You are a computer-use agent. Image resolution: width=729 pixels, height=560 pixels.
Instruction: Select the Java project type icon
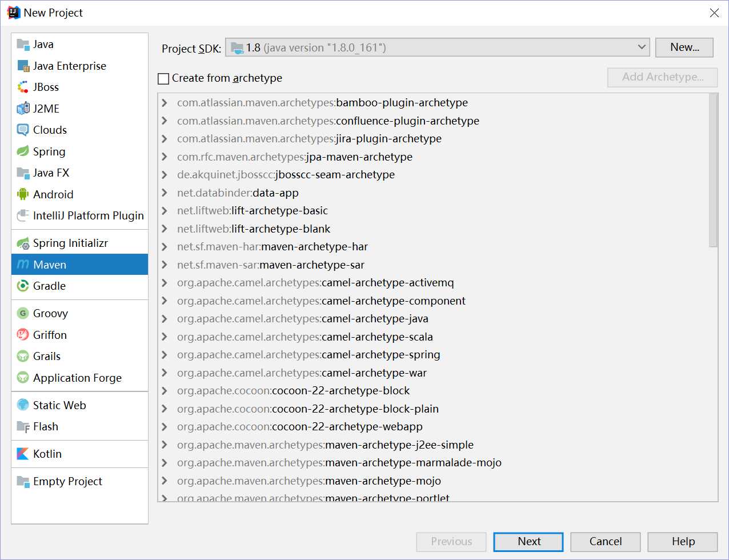23,45
